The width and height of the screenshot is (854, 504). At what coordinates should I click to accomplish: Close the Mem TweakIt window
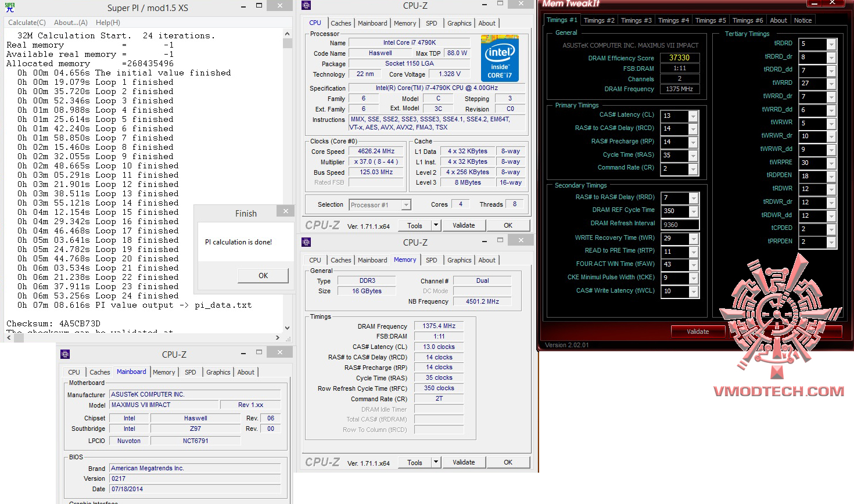[x=832, y=3]
